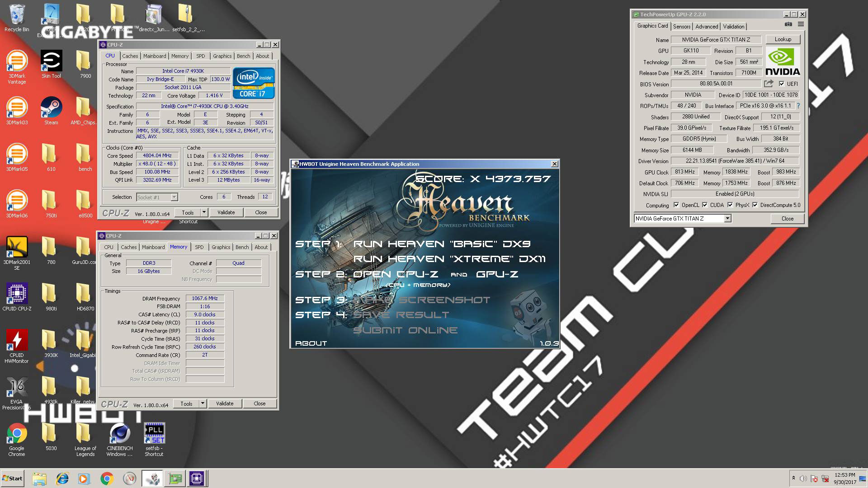Open the Validation tab in GPU-Z
This screenshot has height=488, width=868.
(x=733, y=27)
